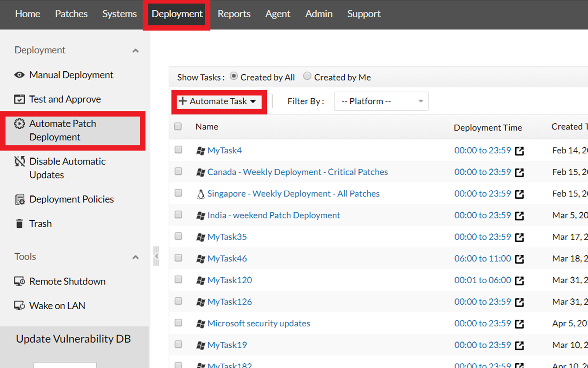Open the India - weekend Patch Deployment task
Viewport: 588px width, 368px height.
click(273, 215)
